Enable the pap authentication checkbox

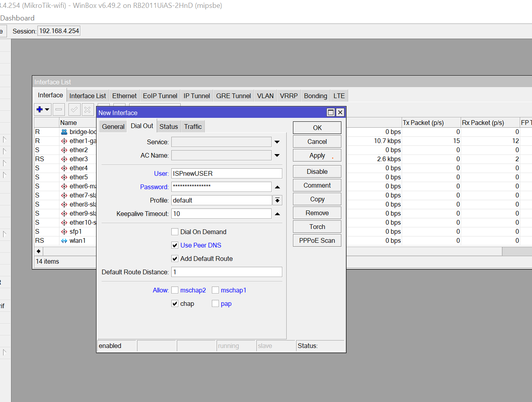(215, 303)
